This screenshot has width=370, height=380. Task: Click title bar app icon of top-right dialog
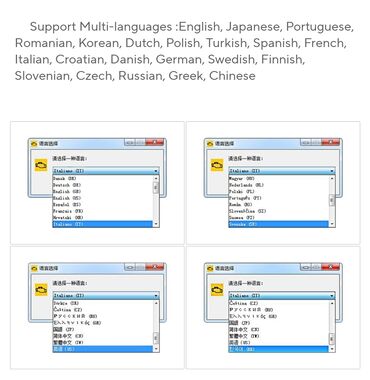[210, 144]
